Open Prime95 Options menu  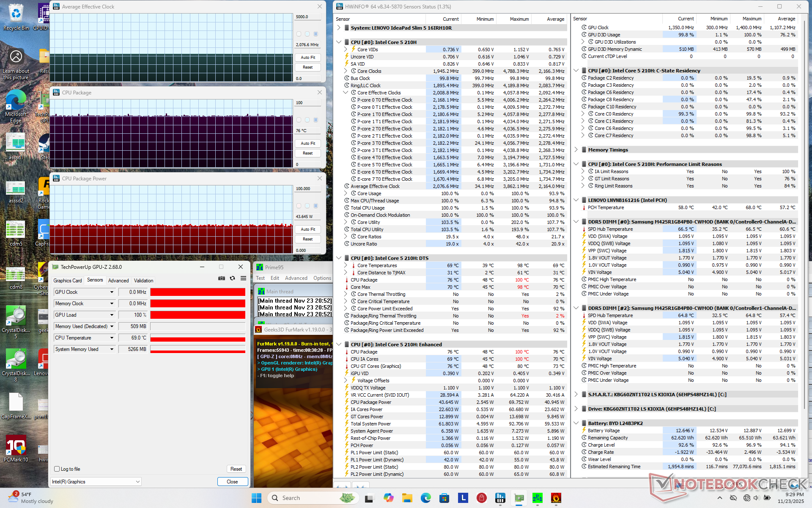pos(322,278)
